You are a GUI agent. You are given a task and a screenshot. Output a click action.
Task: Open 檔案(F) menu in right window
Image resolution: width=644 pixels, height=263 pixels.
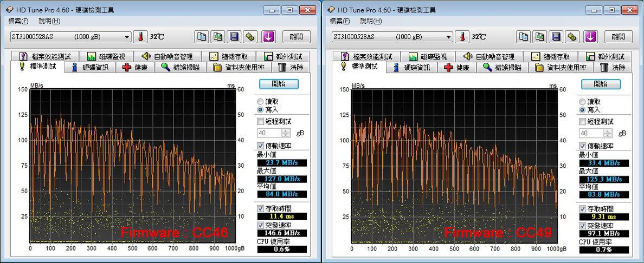pos(340,21)
